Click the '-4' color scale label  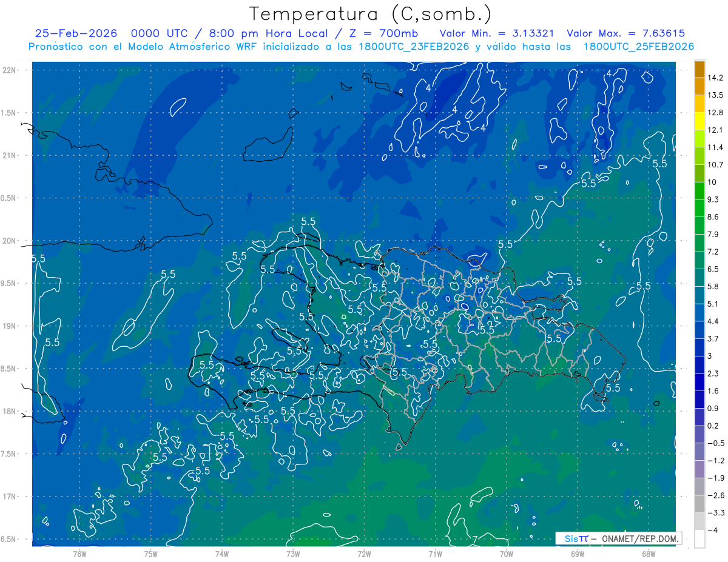tap(713, 530)
